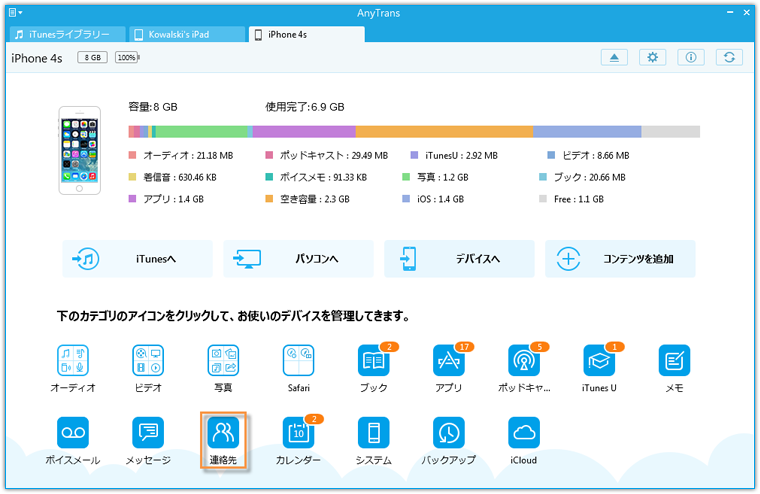Open the アプリ apps category
Viewport: 760px width, 494px height.
(448, 360)
